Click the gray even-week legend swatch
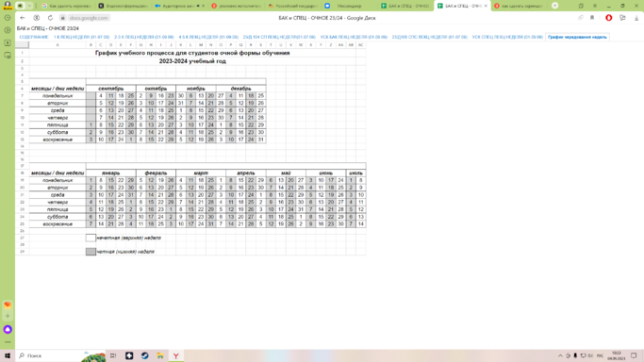This screenshot has width=644, height=362. tap(91, 252)
